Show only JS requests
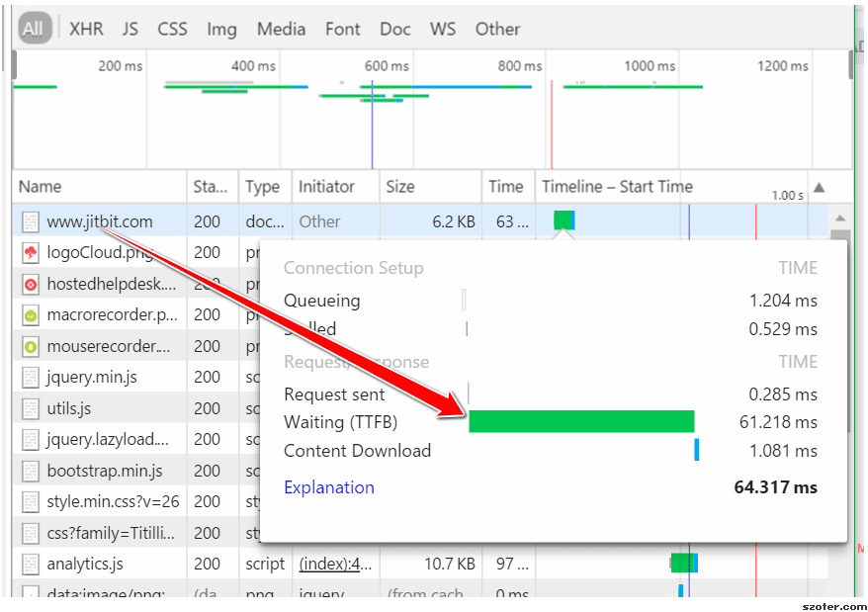The image size is (868, 612). click(x=130, y=29)
